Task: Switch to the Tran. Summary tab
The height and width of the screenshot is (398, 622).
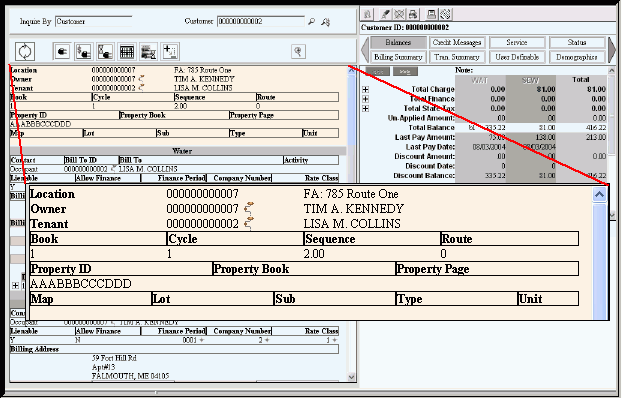Action: (457, 57)
